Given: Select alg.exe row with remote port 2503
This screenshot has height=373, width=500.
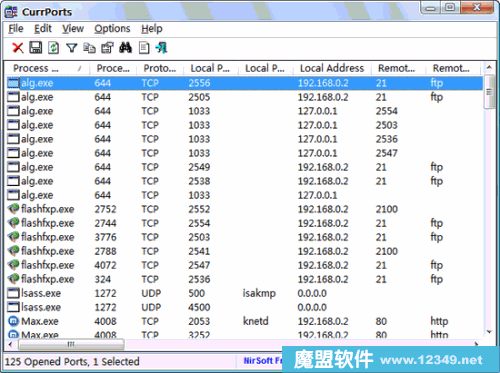Looking at the screenshot, I should (245, 125).
